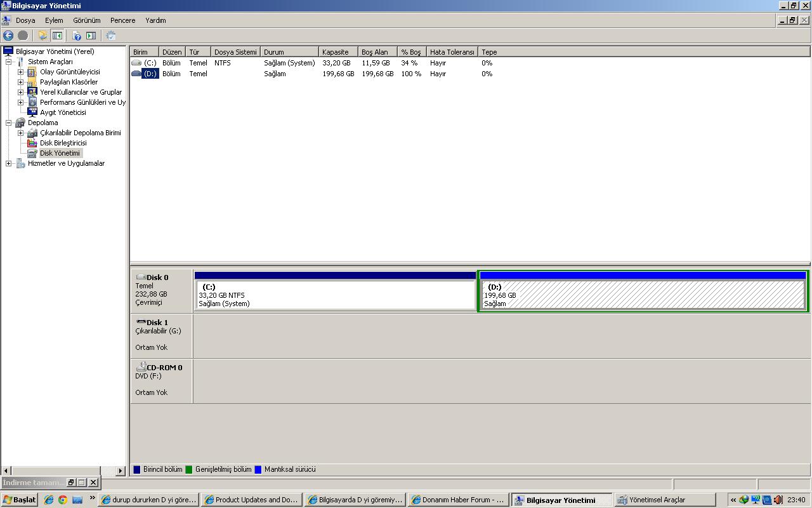Click the 11,59 GB free space cell
The width and height of the screenshot is (812, 508).
click(x=376, y=63)
